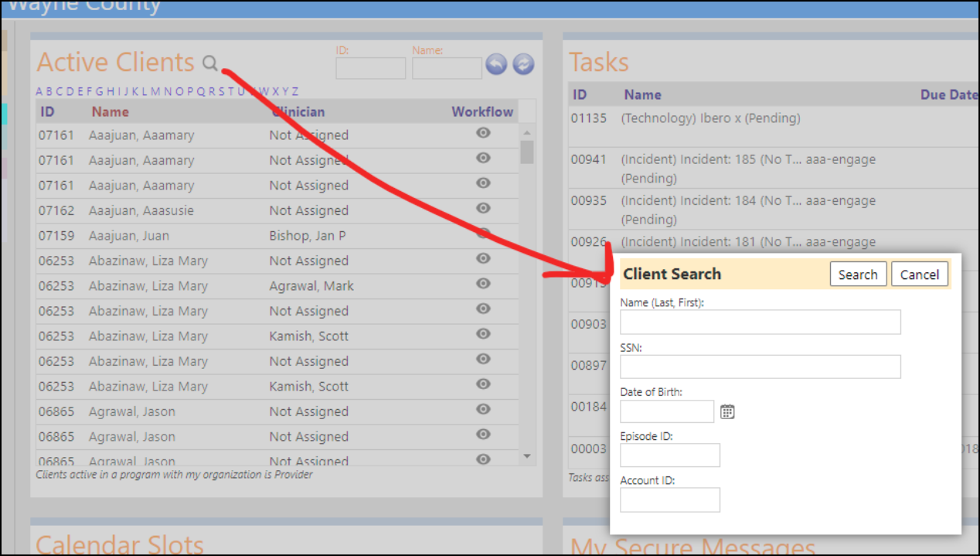Focus the ID filter box in Active Clients
Screen dimensions: 980x556
[370, 68]
